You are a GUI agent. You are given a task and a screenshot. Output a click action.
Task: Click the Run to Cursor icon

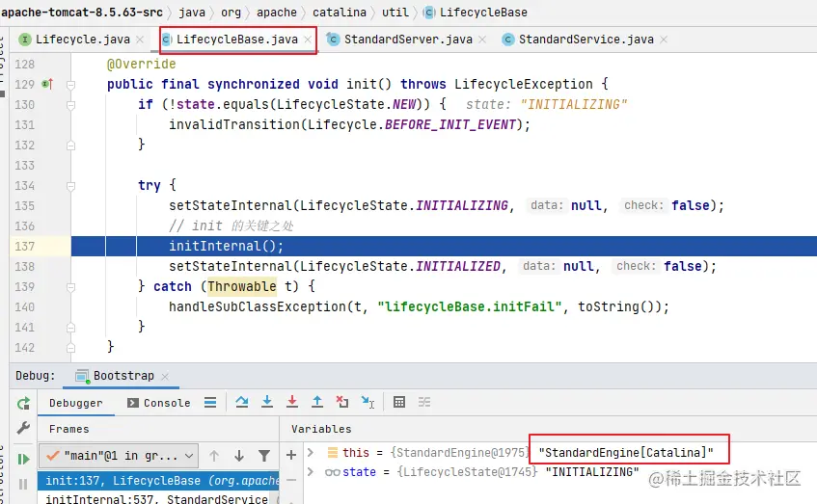368,402
